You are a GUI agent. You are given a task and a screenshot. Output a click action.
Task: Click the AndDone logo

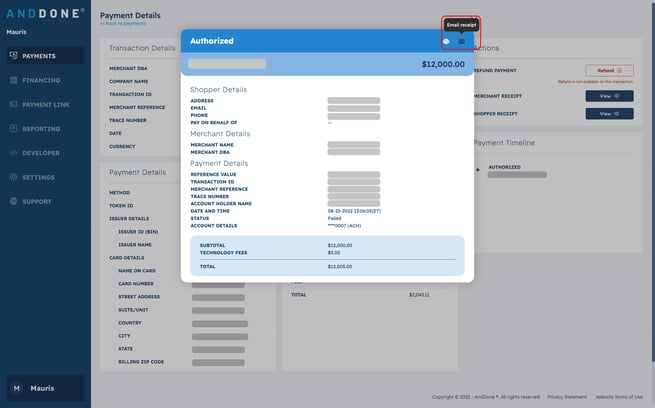tap(43, 15)
